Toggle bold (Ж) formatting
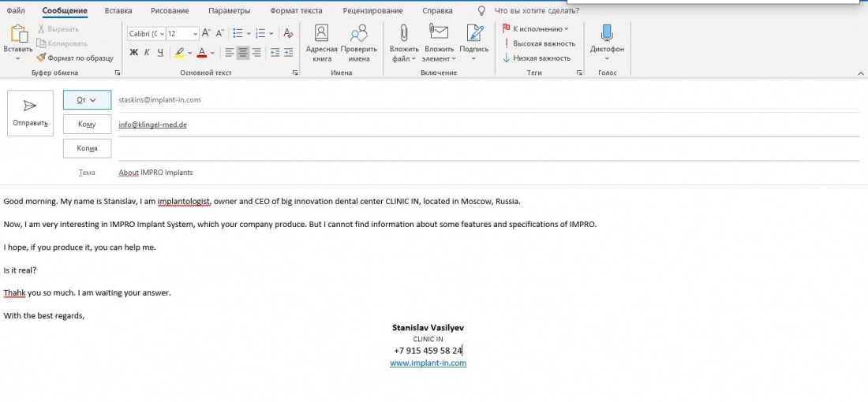 (x=133, y=53)
